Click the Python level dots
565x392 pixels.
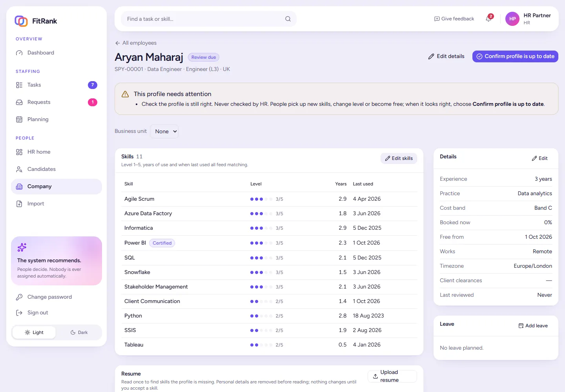(261, 316)
